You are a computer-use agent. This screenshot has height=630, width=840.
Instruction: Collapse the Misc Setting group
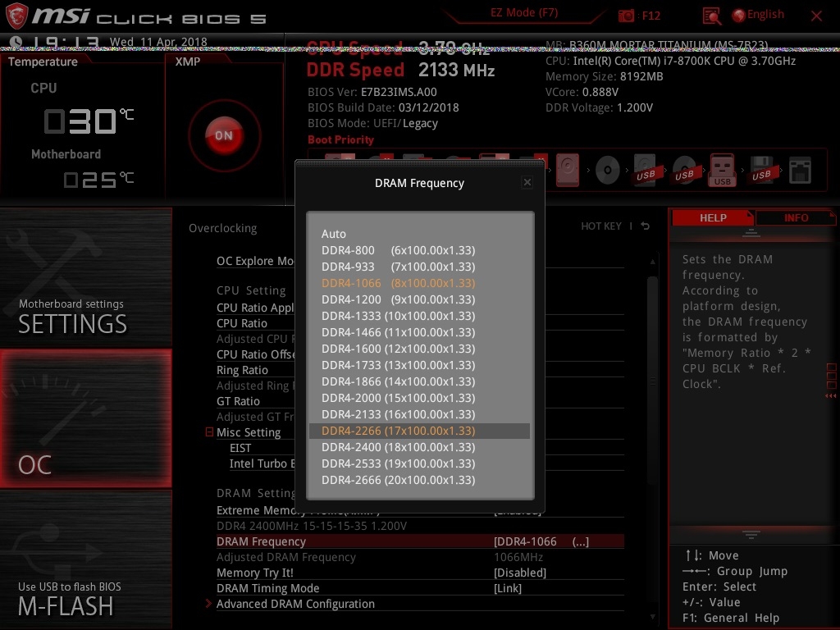click(x=209, y=431)
